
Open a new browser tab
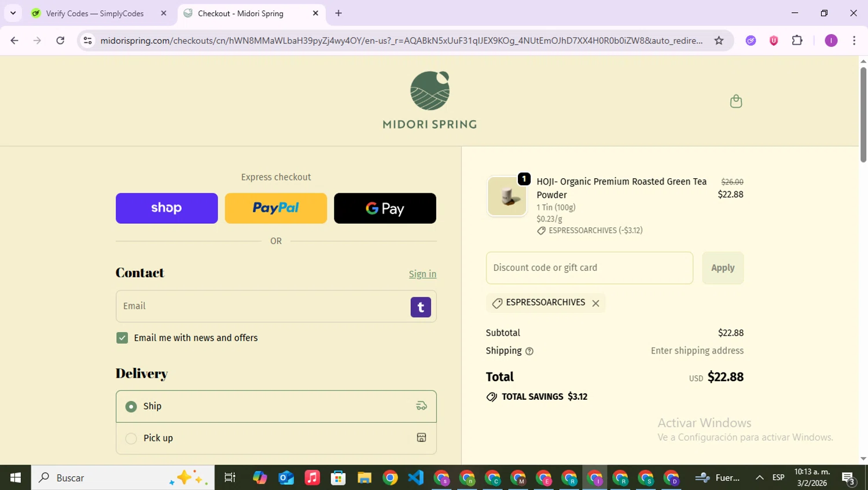[x=339, y=13]
